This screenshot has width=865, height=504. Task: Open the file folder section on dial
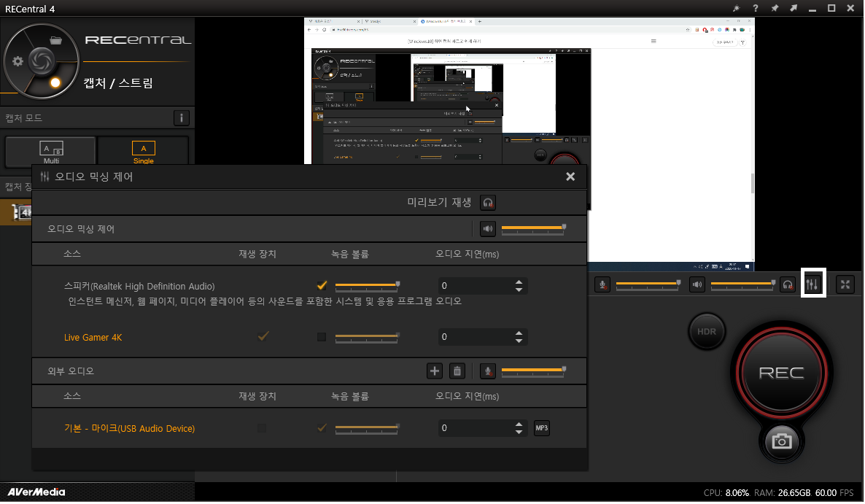point(55,40)
